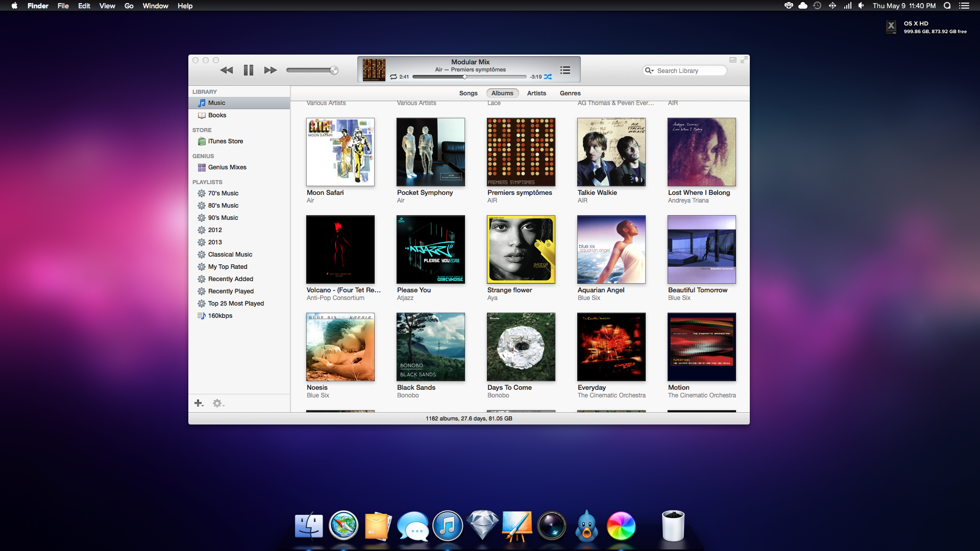Viewport: 980px width, 551px height.
Task: Select Music in the library sidebar
Action: tap(239, 103)
